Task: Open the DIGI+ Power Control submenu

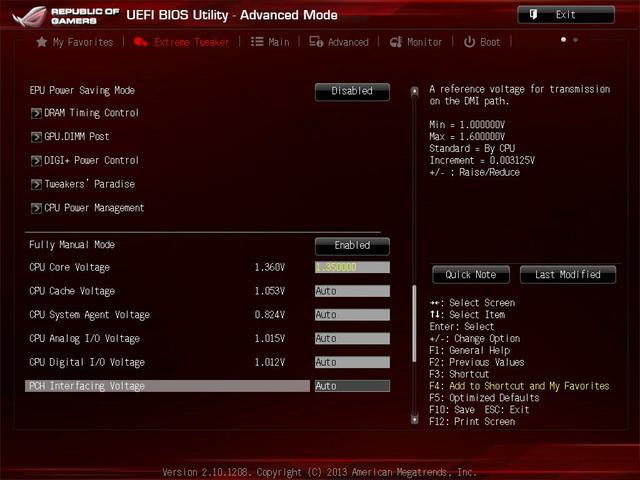Action: point(91,161)
